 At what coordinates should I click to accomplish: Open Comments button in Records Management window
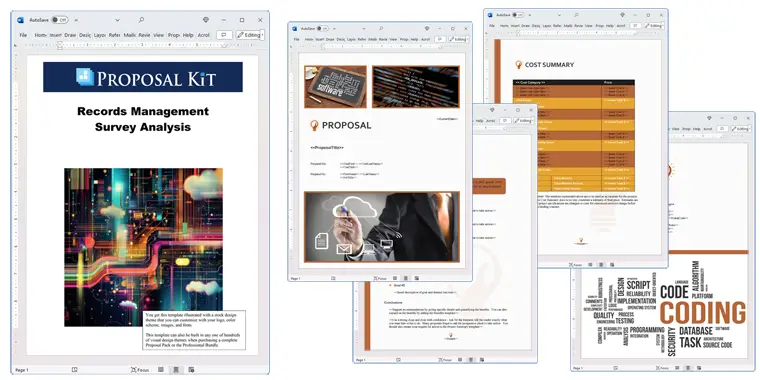tap(224, 35)
